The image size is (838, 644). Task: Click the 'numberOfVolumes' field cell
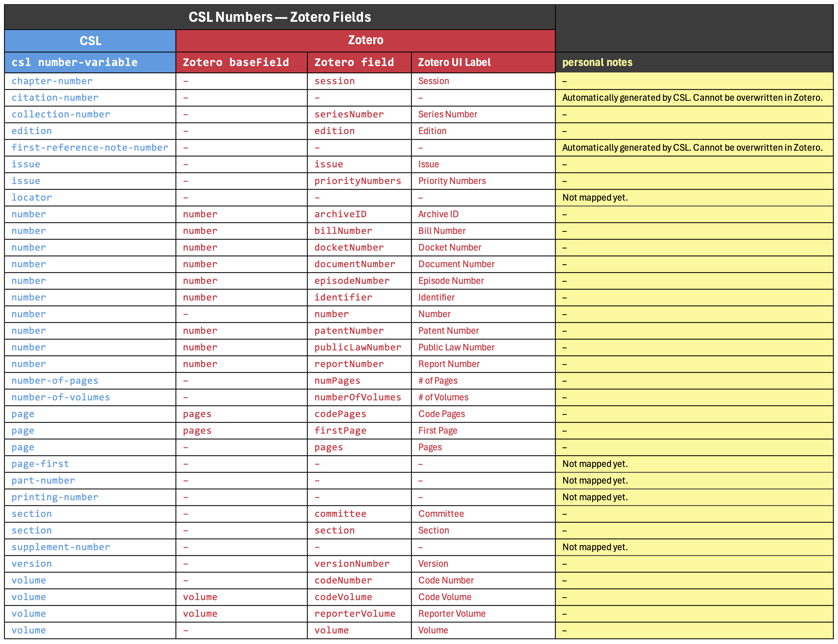tap(357, 397)
